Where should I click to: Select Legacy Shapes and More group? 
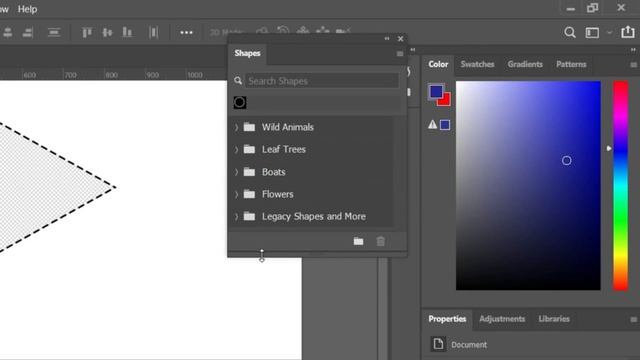[x=313, y=216]
